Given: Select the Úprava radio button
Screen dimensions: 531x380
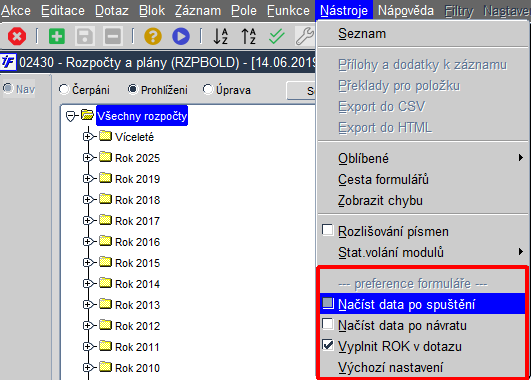Looking at the screenshot, I should point(208,89).
